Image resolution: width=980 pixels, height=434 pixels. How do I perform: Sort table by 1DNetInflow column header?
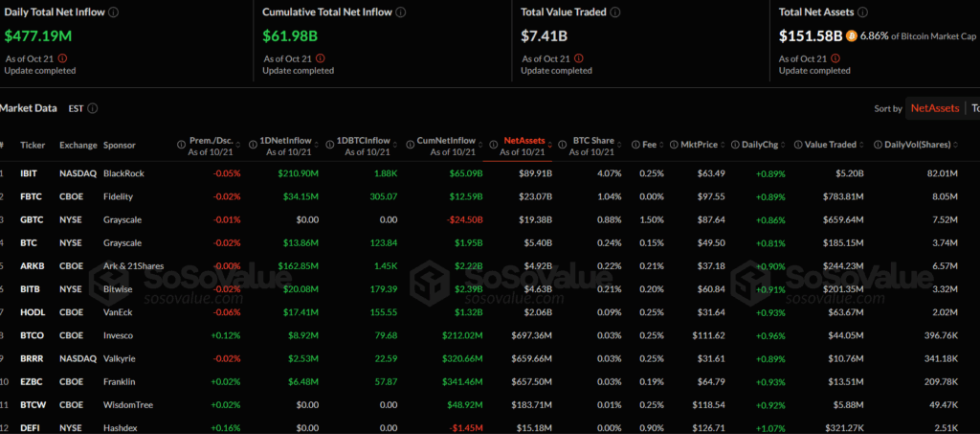[x=292, y=140]
